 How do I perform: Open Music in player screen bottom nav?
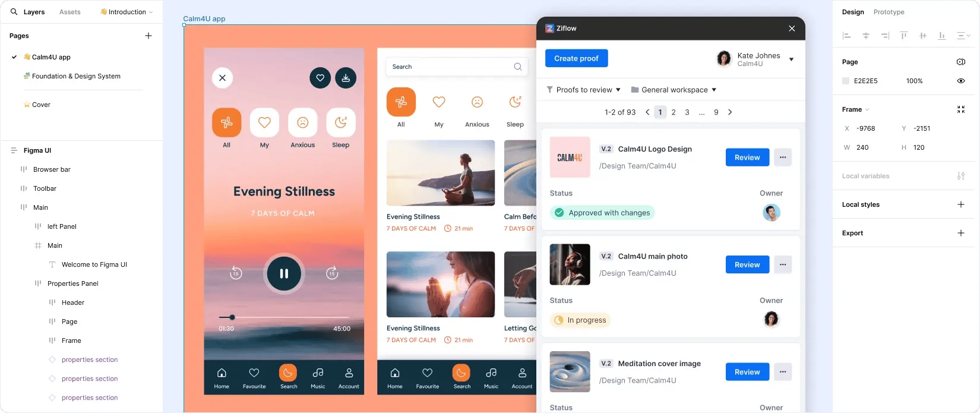tap(318, 378)
